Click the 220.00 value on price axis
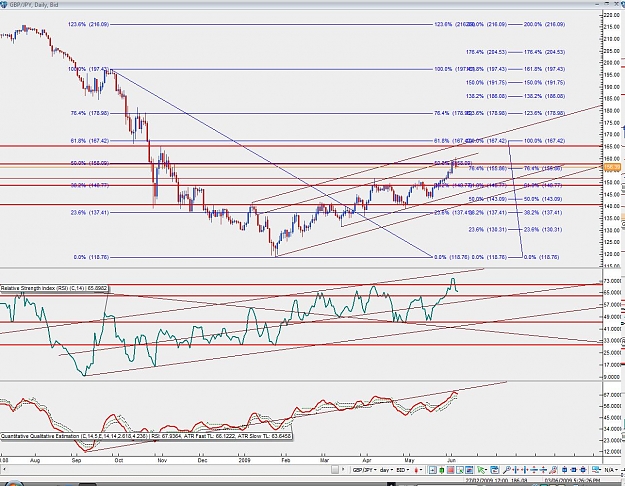625x486 pixels. click(x=611, y=15)
